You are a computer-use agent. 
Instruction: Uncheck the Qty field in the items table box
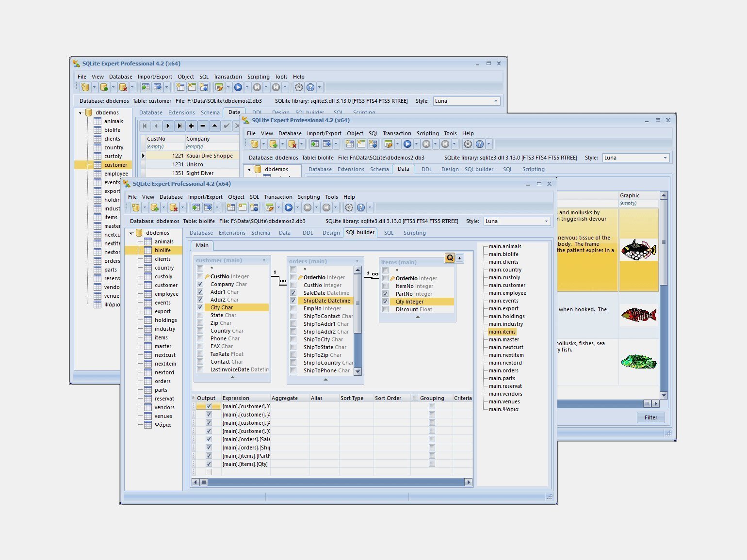tap(385, 302)
